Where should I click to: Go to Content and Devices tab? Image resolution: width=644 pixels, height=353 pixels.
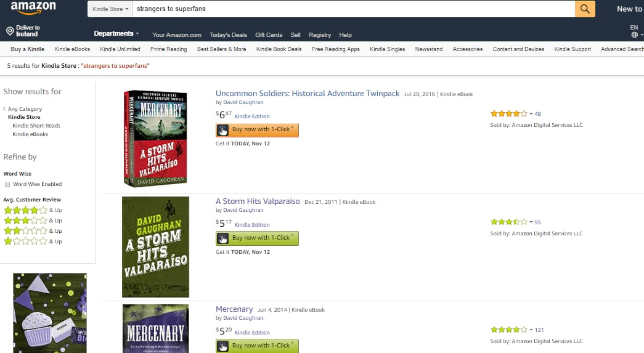518,49
